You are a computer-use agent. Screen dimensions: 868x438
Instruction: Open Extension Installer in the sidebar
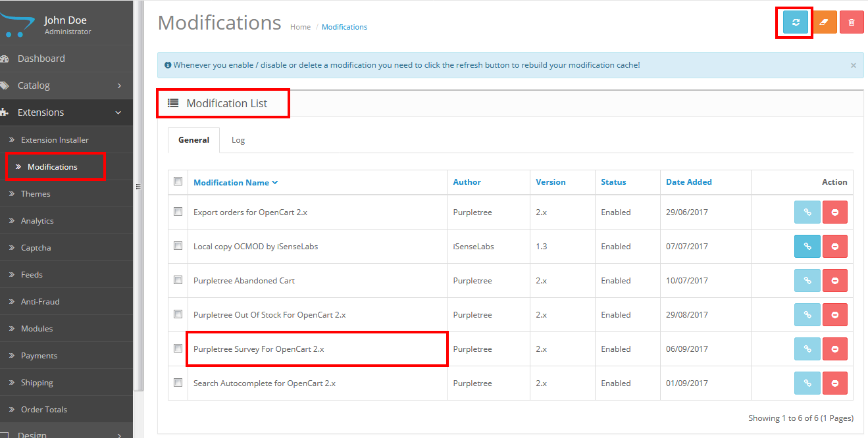click(66, 140)
